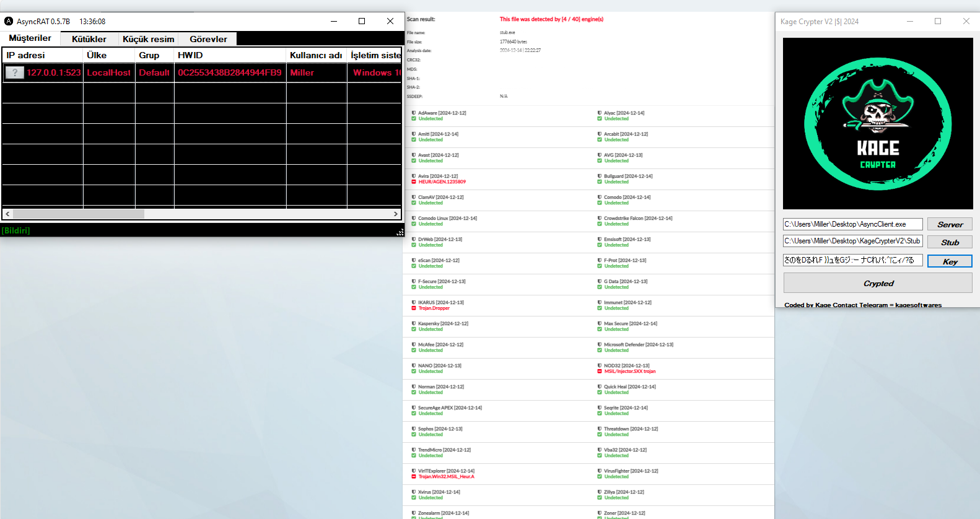Click the Server button in Kage Crypter
Image resolution: width=980 pixels, height=519 pixels.
pos(950,224)
